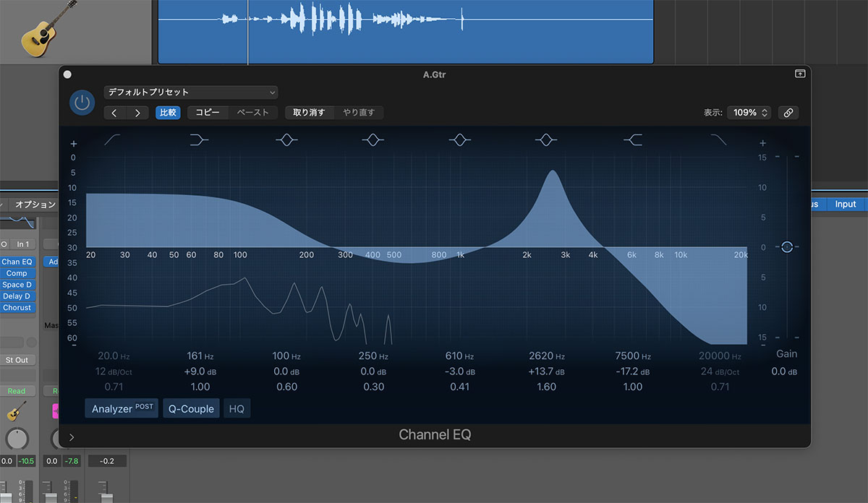Enable the low shelf band icon

199,140
